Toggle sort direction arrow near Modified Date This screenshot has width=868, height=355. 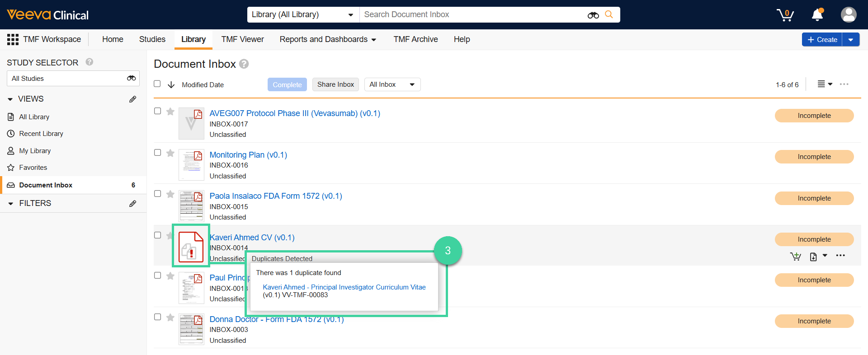(171, 84)
